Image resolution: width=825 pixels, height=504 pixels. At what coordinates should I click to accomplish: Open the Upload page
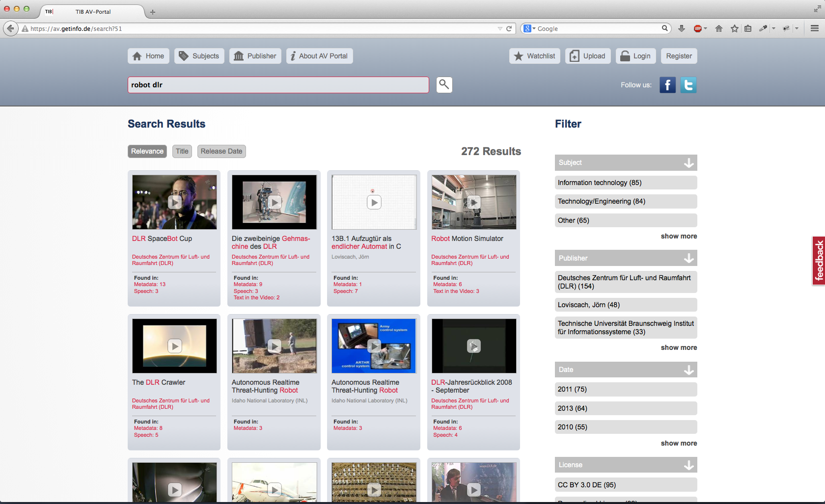tap(588, 56)
